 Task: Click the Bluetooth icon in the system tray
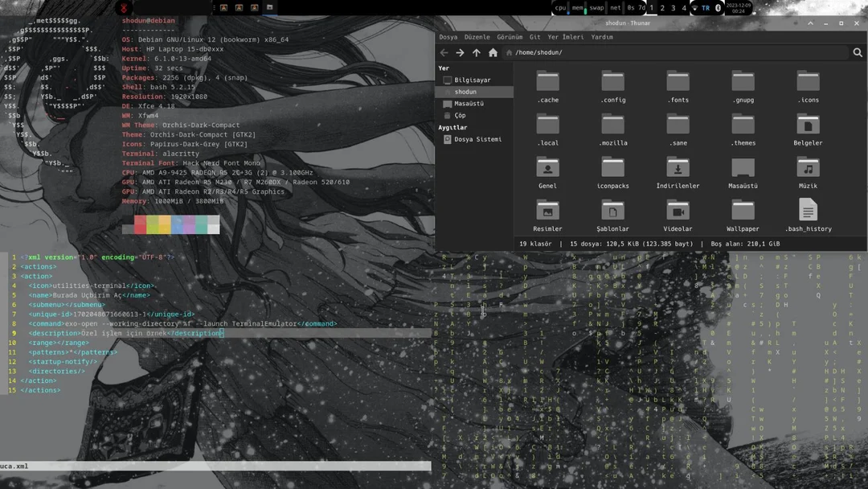click(x=718, y=7)
